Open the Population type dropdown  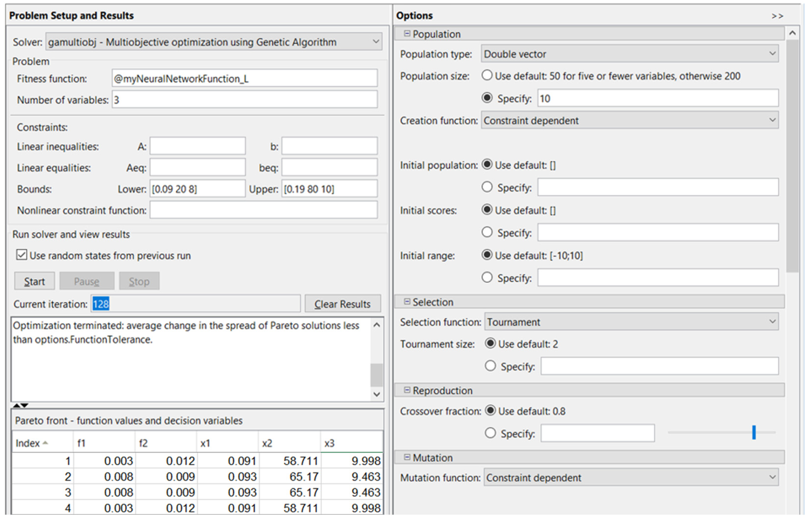tap(772, 54)
